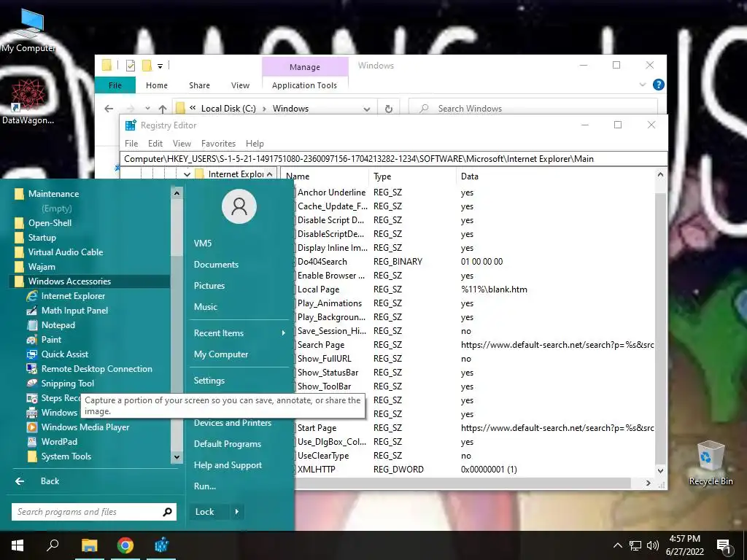Viewport: 747px width, 560px height.
Task: Open the File menu in Registry Editor
Action: pyautogui.click(x=131, y=144)
